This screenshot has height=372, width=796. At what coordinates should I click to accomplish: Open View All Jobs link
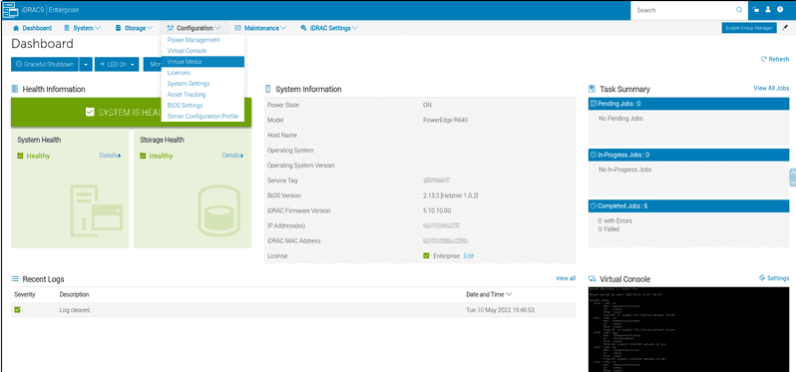[771, 88]
